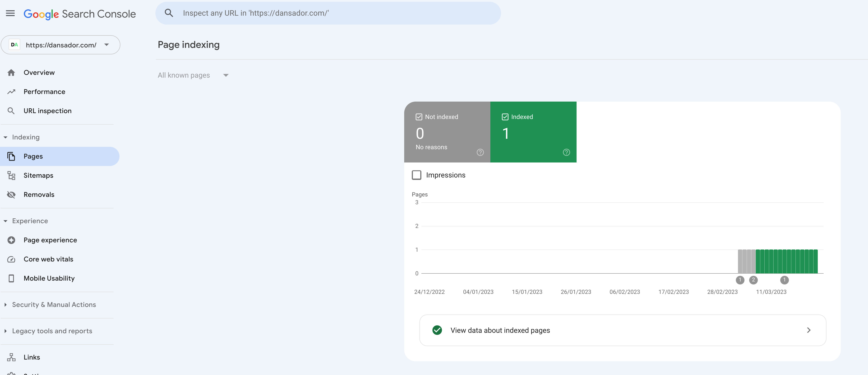868x375 pixels.
Task: Click green check icon beside indexed pages link
Action: click(x=437, y=330)
